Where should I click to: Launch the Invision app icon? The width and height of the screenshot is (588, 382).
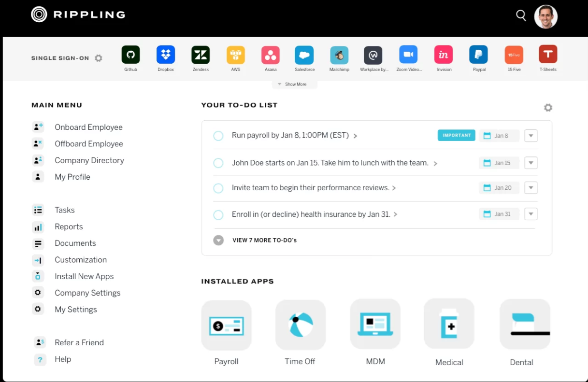click(444, 55)
